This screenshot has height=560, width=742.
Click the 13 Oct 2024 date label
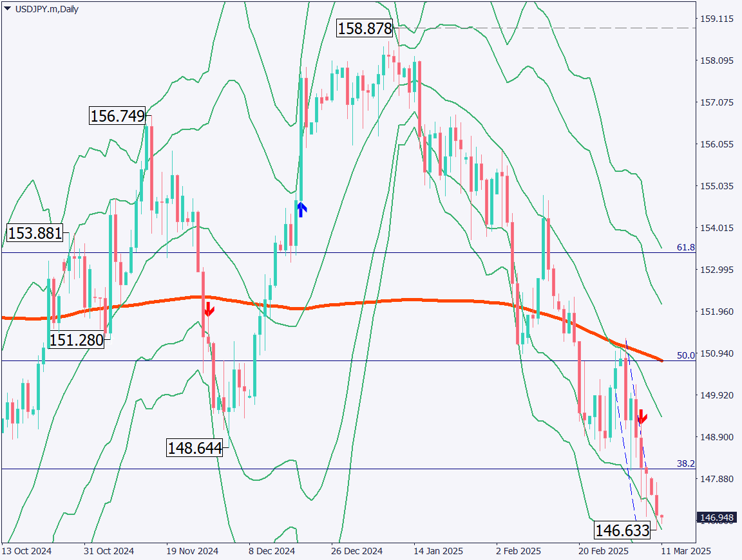point(27,552)
